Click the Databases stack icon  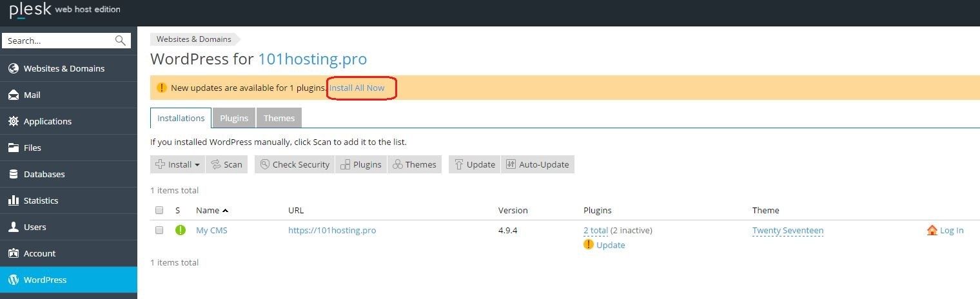tap(13, 174)
